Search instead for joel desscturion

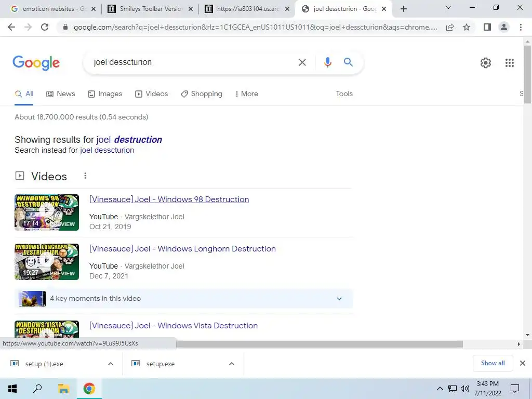point(107,150)
